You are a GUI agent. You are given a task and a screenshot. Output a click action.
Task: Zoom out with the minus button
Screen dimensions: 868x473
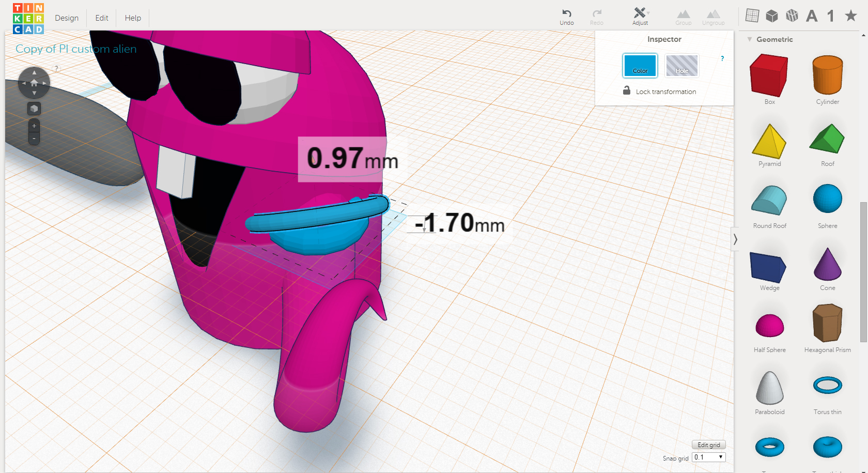(34, 139)
